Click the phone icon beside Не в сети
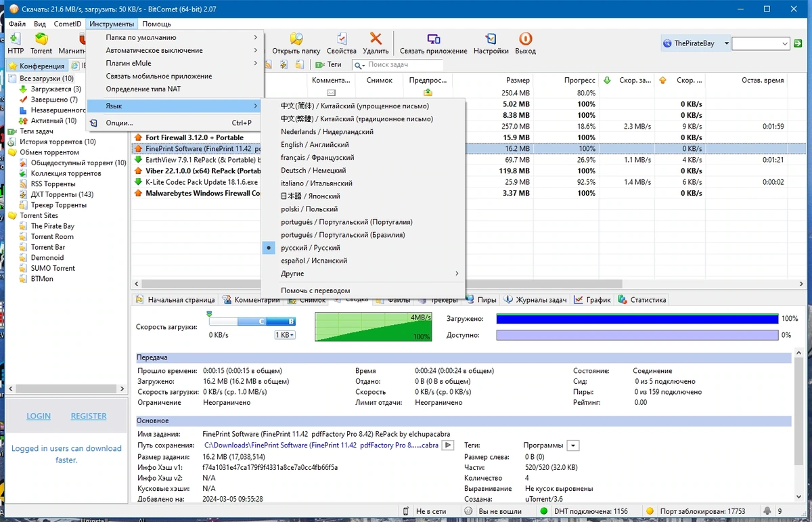Image resolution: width=812 pixels, height=522 pixels. pyautogui.click(x=406, y=511)
